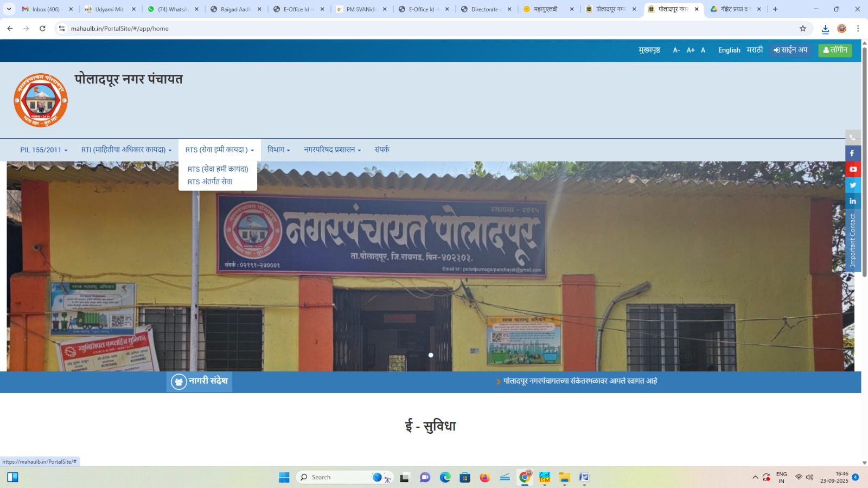Image resolution: width=868 pixels, height=488 pixels.
Task: Open the नगरपरिषद प्रशासन dropdown menu
Action: coord(332,150)
